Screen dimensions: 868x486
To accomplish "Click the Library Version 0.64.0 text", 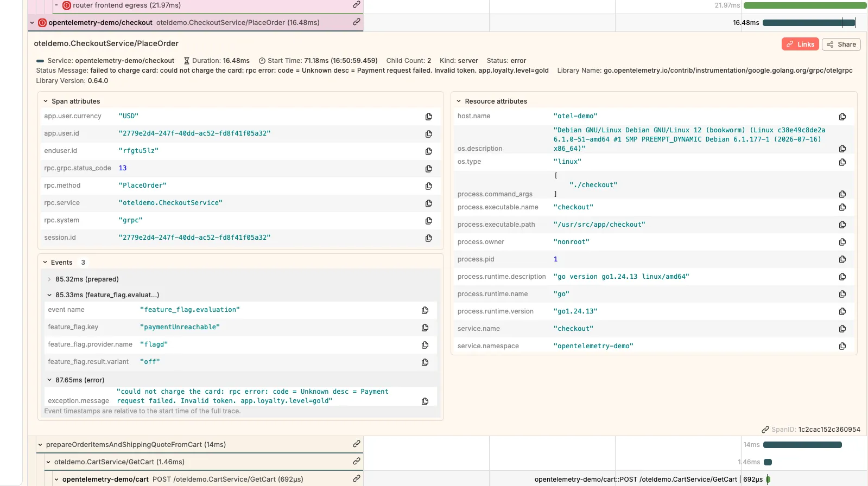I will pos(72,81).
